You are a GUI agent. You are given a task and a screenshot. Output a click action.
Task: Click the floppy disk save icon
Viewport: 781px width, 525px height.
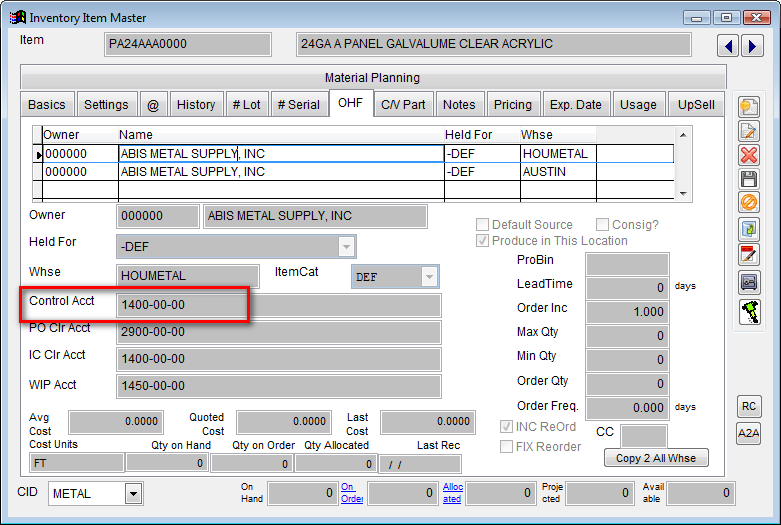click(x=748, y=179)
